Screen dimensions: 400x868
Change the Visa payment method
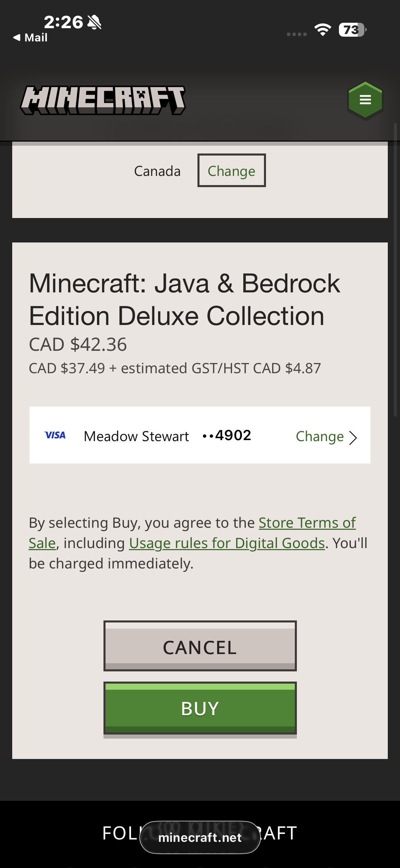[320, 436]
